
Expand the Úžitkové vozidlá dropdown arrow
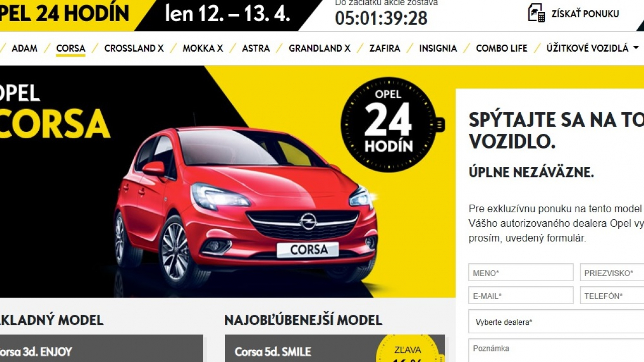tap(635, 48)
